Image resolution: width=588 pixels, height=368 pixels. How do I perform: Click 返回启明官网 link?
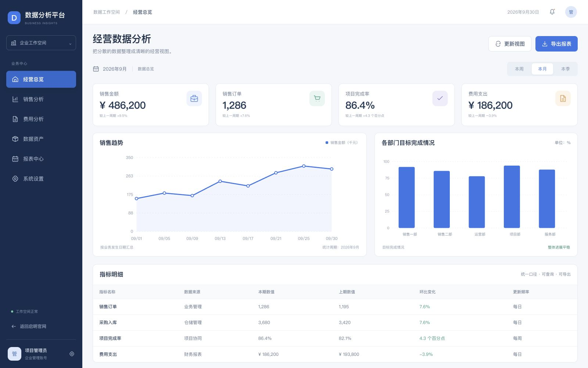pos(29,326)
